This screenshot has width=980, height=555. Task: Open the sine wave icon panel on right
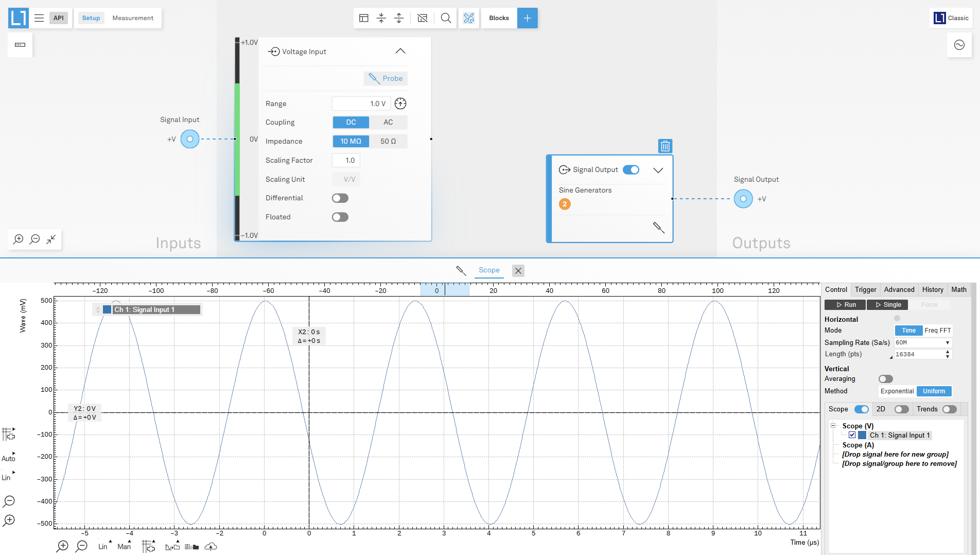(959, 45)
